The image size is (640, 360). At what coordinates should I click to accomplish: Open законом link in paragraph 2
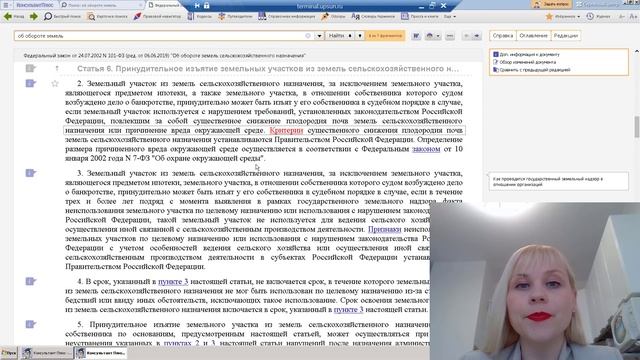pyautogui.click(x=426, y=149)
